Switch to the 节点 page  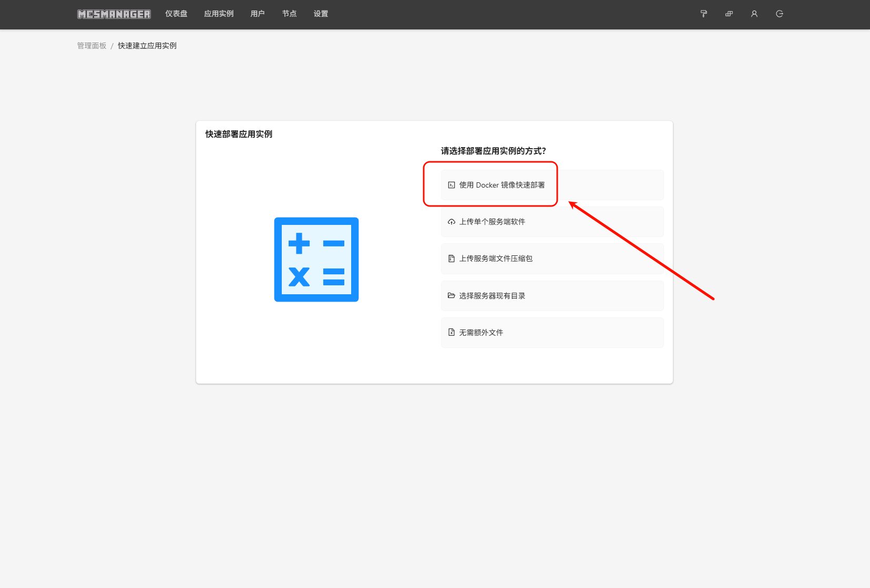pos(289,14)
